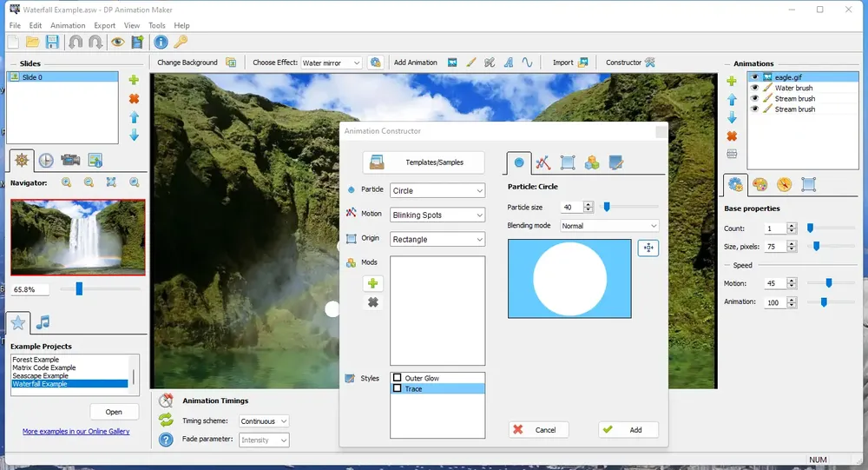Open the Animation menu
This screenshot has height=470, width=868.
pyautogui.click(x=68, y=25)
